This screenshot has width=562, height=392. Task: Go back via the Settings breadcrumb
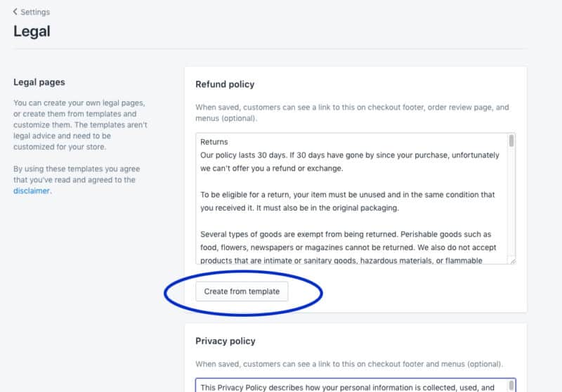click(x=35, y=12)
